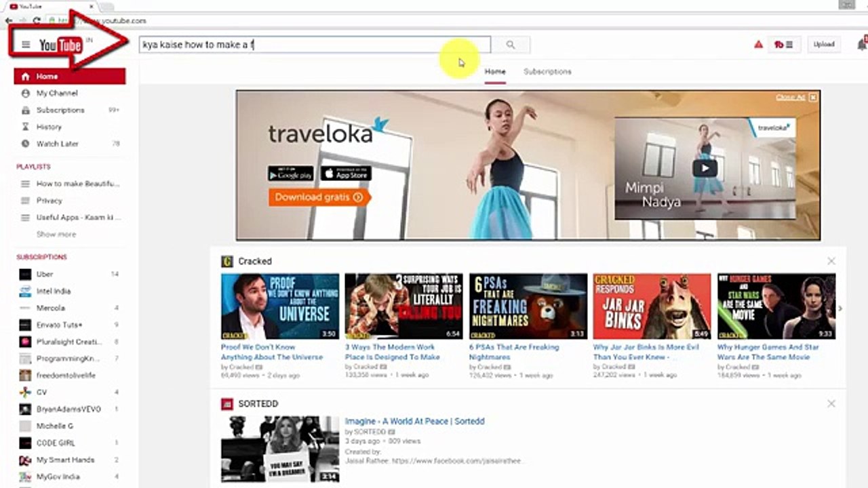The image size is (868, 488).
Task: Open the notifications bell
Action: 862,45
